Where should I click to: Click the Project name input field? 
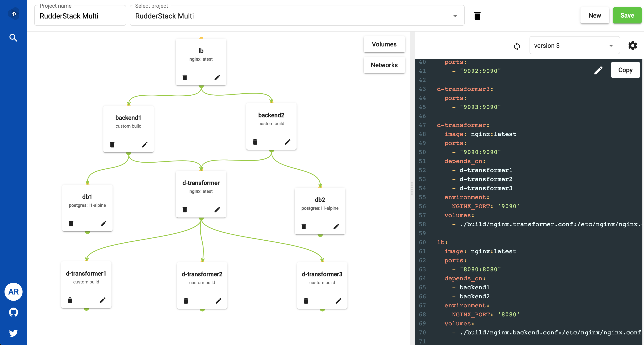(80, 16)
